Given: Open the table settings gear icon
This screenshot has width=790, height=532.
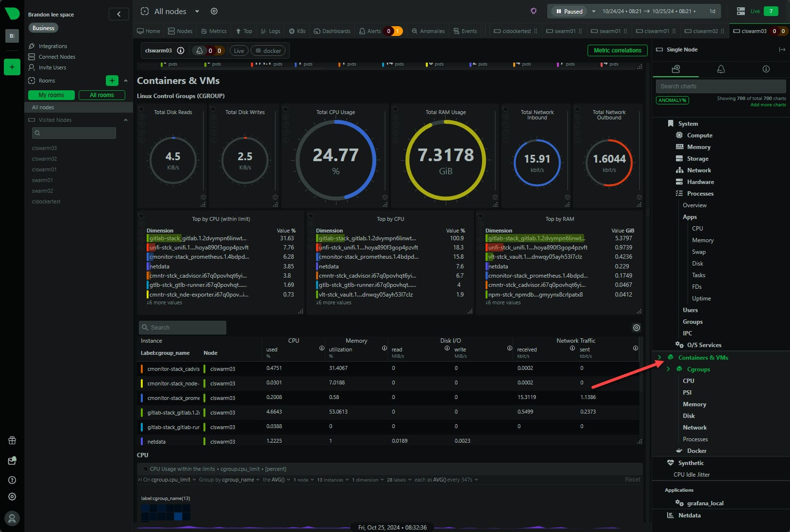Looking at the screenshot, I should 636,328.
